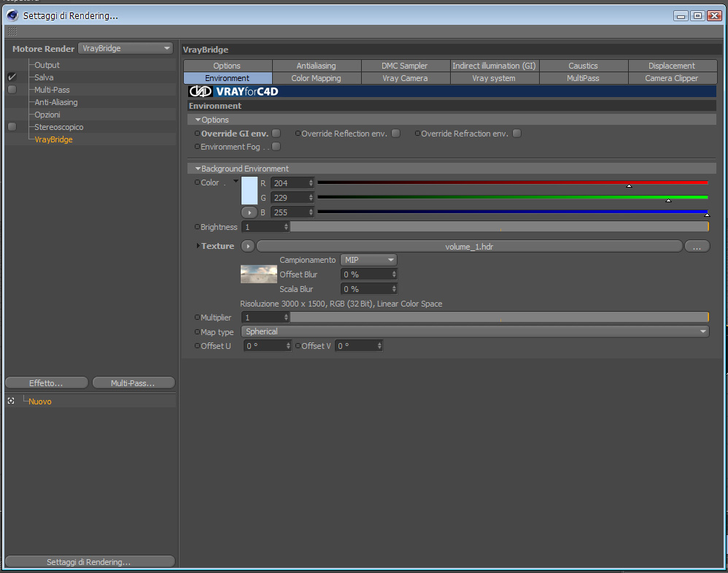Click the Settaggi di Rendering... button
728x573 pixels.
pyautogui.click(x=90, y=562)
